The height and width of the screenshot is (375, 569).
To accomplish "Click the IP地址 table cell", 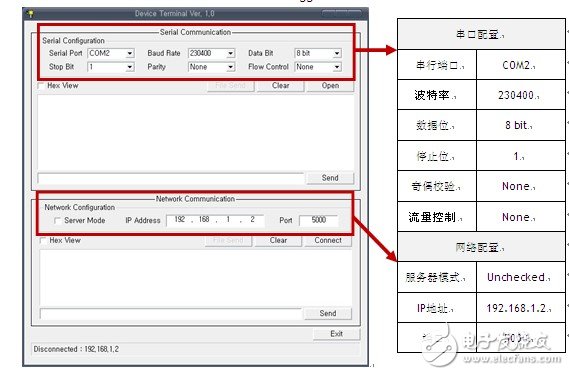I will tap(437, 308).
